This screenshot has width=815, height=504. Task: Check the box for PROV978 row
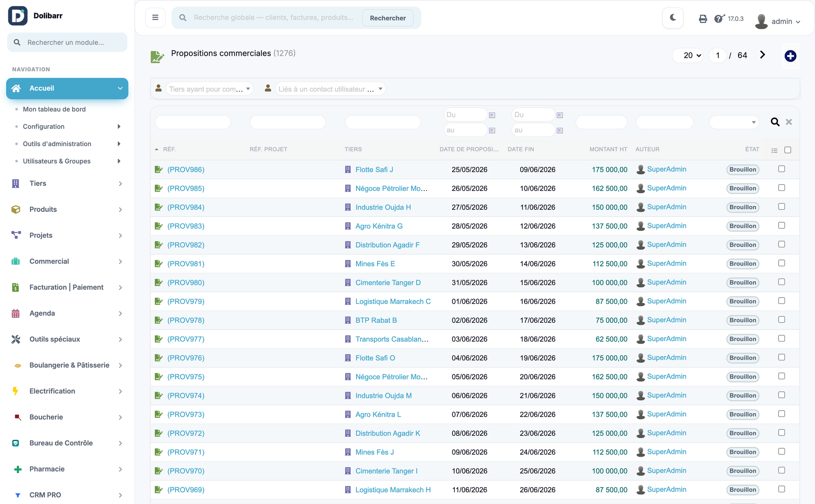781,319
